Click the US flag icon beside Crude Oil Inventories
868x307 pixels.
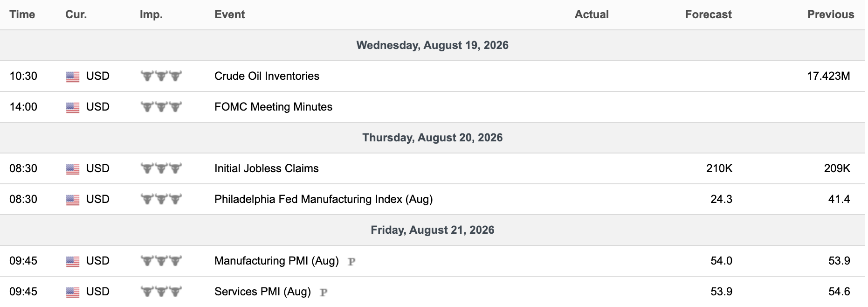(x=73, y=77)
